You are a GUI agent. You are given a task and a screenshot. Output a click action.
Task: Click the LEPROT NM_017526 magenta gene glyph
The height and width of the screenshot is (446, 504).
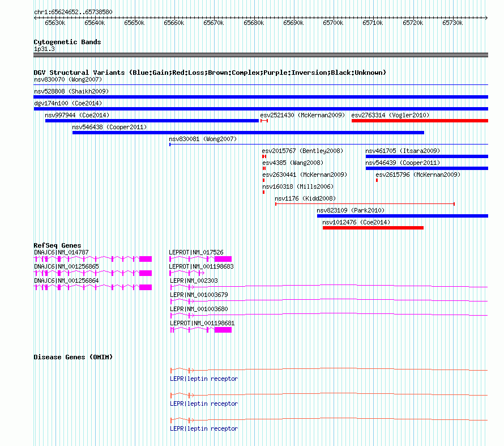point(200,259)
